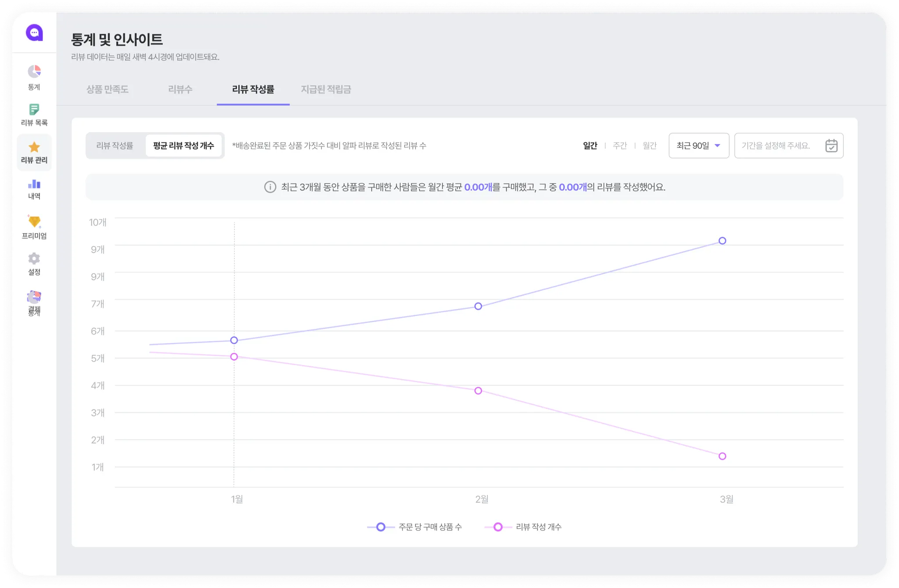Click info icon in summary banner

[x=270, y=187]
